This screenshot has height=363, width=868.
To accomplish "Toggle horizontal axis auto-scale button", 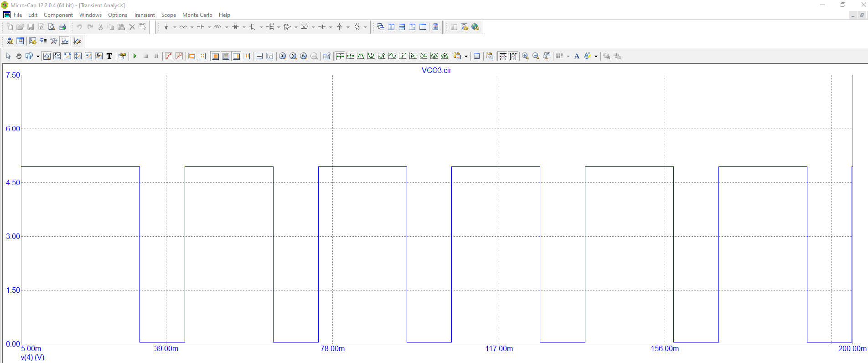I will [x=502, y=56].
